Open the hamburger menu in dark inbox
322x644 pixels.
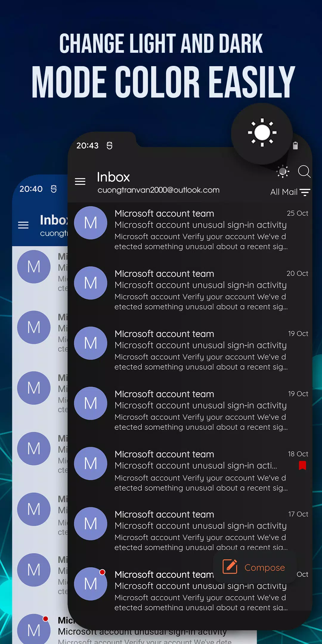click(80, 181)
